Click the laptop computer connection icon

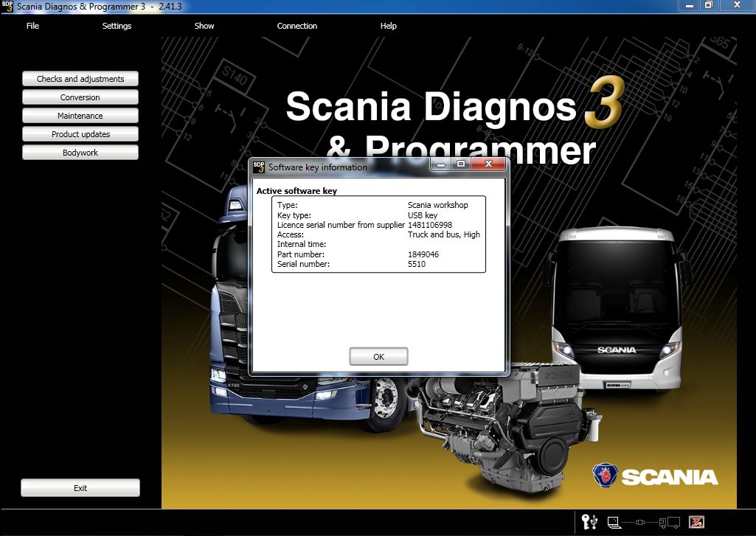point(614,522)
